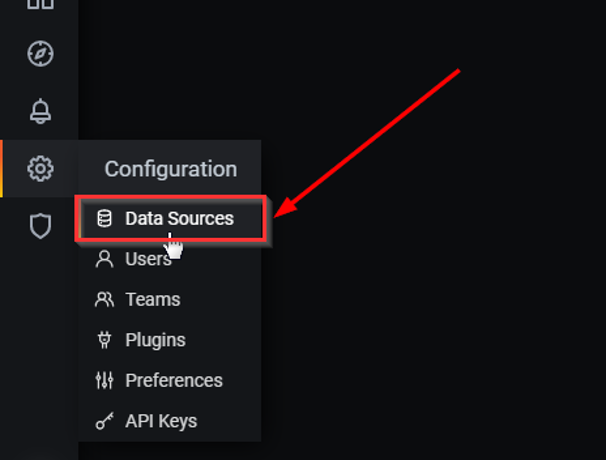The image size is (606, 460).
Task: Click the Configuration gear icon
Action: tap(40, 169)
